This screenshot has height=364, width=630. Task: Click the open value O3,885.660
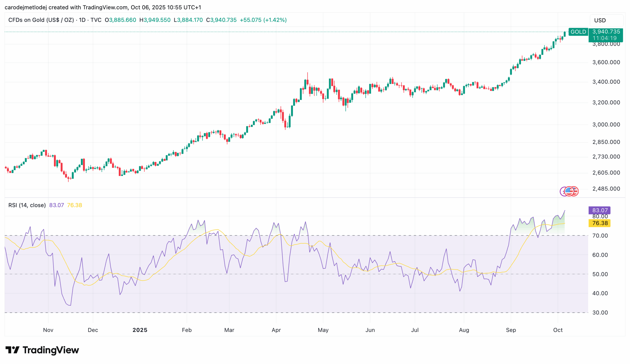(120, 20)
